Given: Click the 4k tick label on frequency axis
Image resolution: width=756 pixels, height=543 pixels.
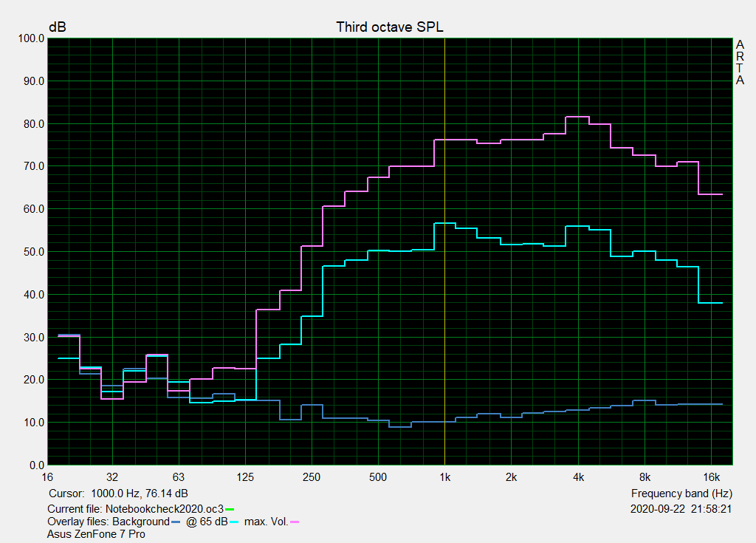Looking at the screenshot, I should pos(578,476).
